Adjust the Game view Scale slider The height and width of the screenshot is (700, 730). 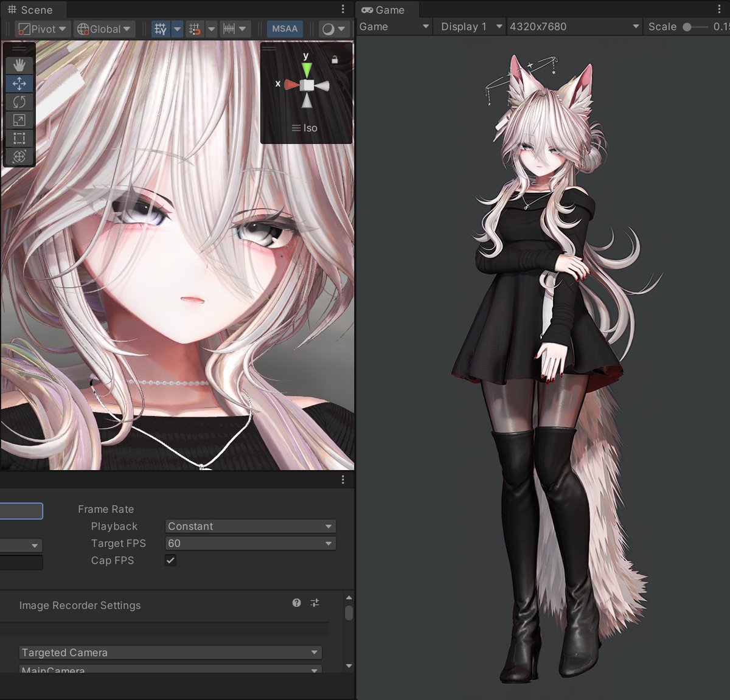pyautogui.click(x=687, y=27)
